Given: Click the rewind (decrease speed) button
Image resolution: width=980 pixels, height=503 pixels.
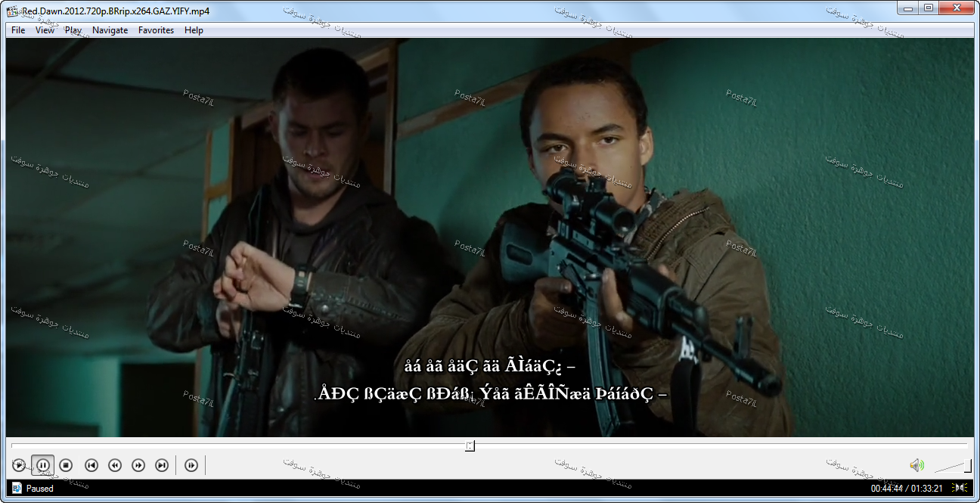Looking at the screenshot, I should 115,465.
